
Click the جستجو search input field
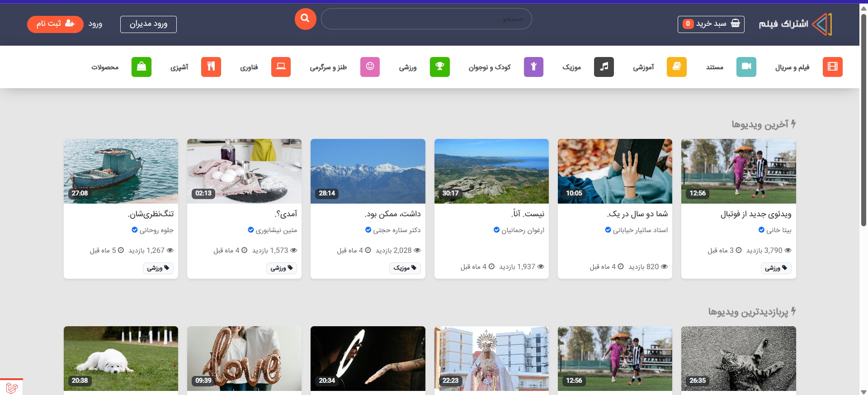[x=426, y=19]
